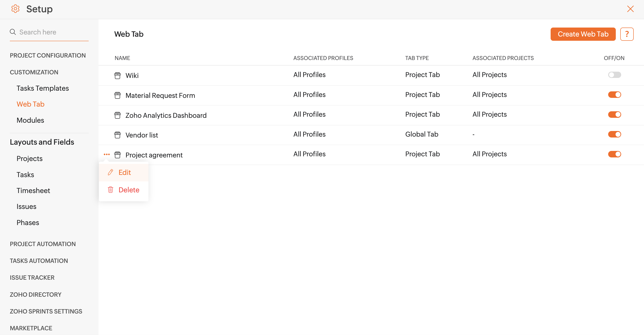Open Tasks under Layouts and Fields
644x335 pixels.
[25, 174]
